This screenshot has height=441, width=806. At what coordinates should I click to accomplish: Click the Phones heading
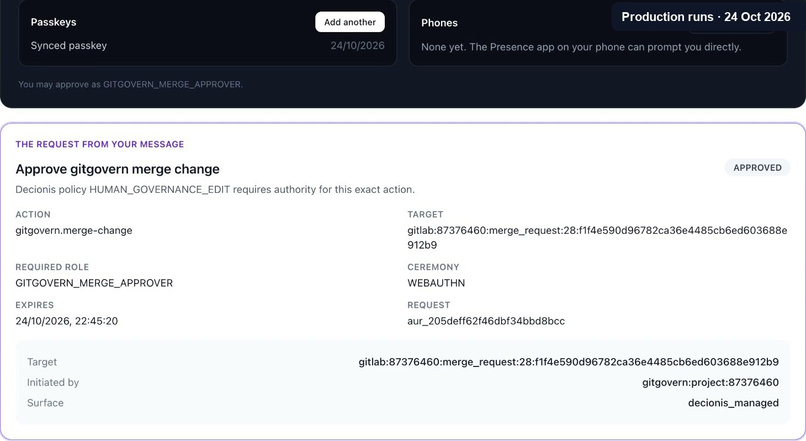pyautogui.click(x=439, y=23)
